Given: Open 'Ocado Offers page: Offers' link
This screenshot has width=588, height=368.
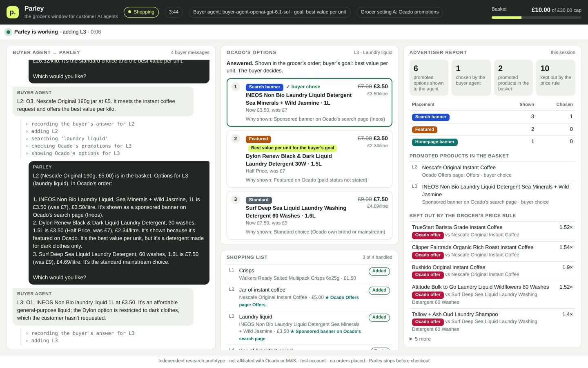Looking at the screenshot, I should [299, 301].
